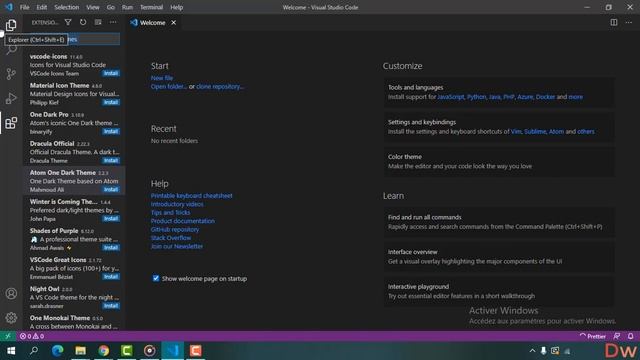Click the JavaScript language support link

(451, 97)
